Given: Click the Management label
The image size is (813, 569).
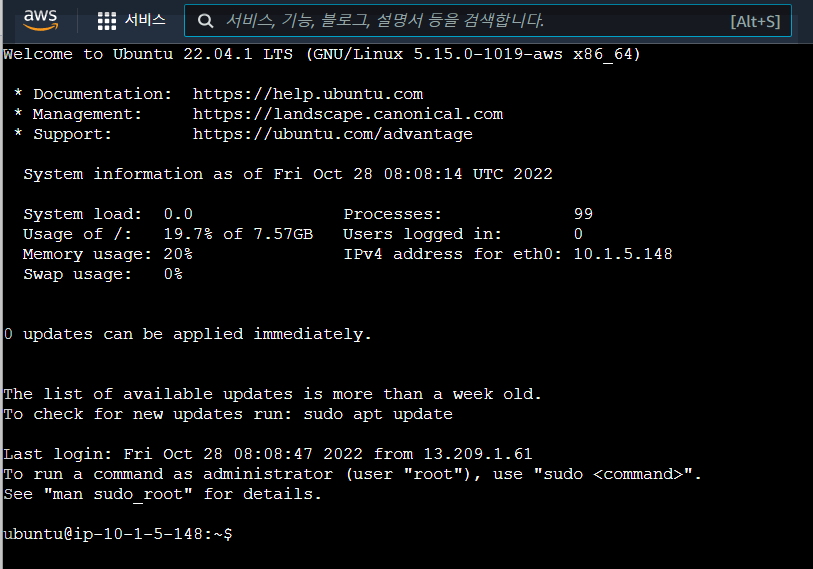Looking at the screenshot, I should (x=87, y=114).
